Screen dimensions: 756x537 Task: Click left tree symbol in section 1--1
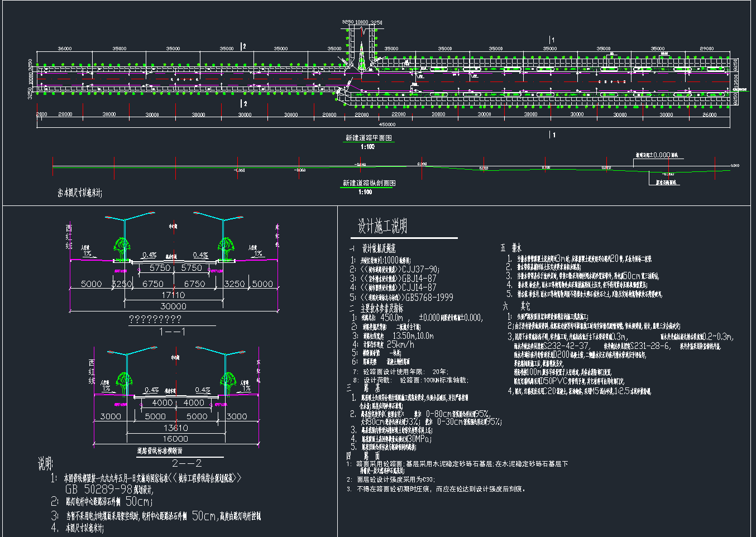(x=122, y=247)
